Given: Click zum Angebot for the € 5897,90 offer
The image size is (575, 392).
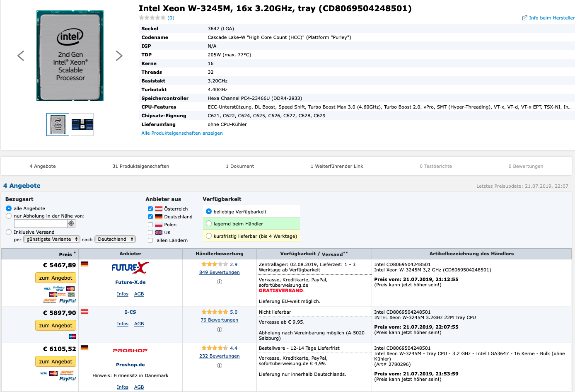Looking at the screenshot, I should (x=56, y=325).
